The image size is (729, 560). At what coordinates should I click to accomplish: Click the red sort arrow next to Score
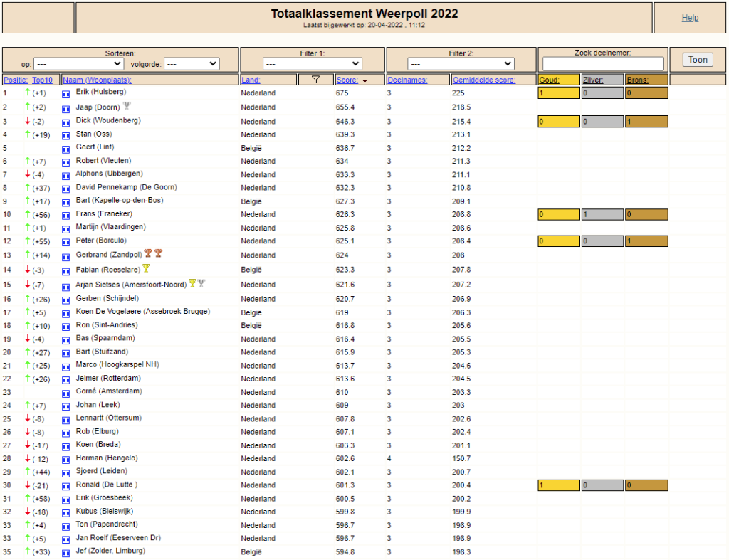(x=365, y=80)
